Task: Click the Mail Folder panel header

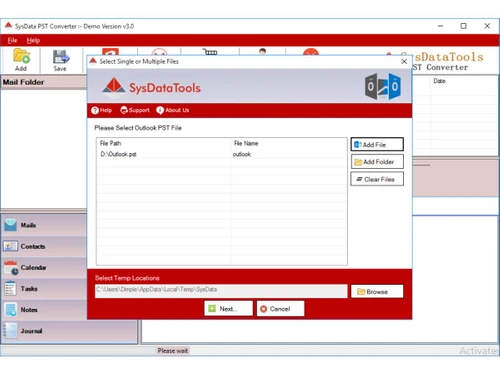Action: click(x=43, y=82)
